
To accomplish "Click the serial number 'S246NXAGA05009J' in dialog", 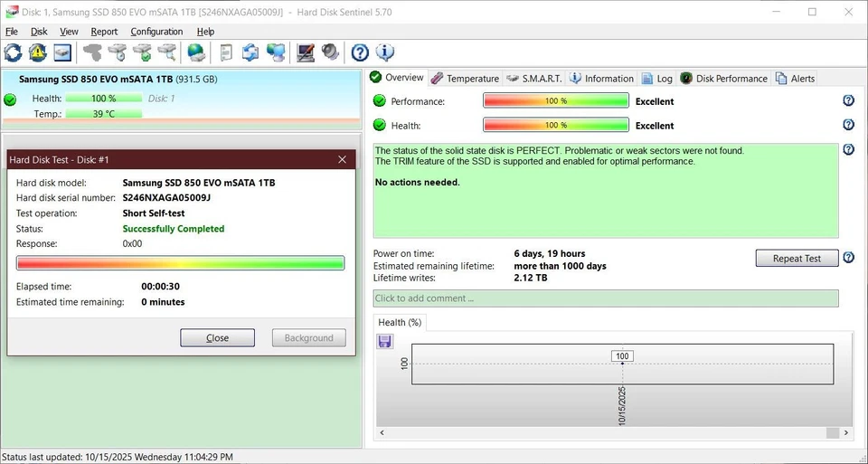I will [x=166, y=198].
